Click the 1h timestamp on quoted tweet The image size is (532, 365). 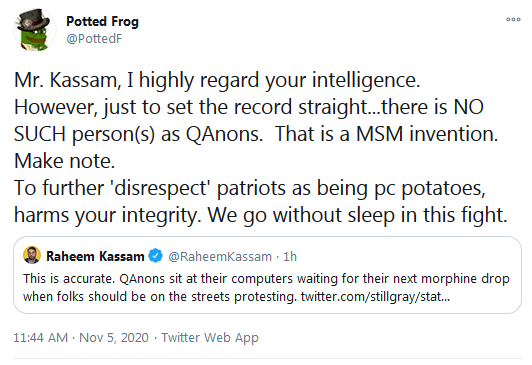290,257
